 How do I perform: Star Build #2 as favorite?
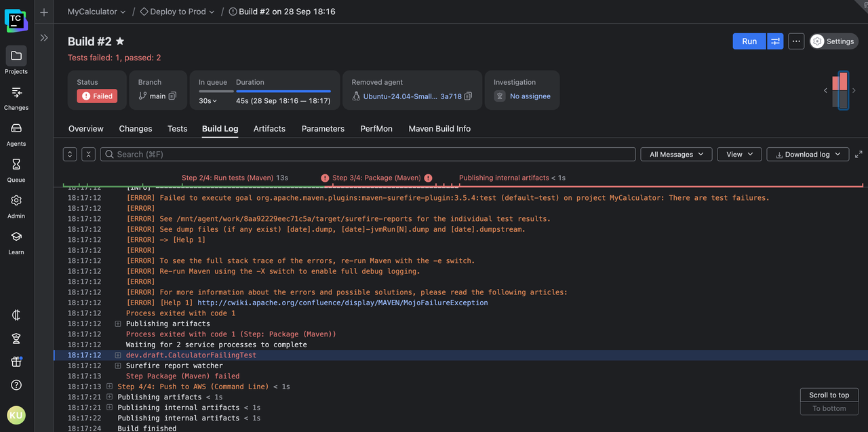[x=120, y=41]
